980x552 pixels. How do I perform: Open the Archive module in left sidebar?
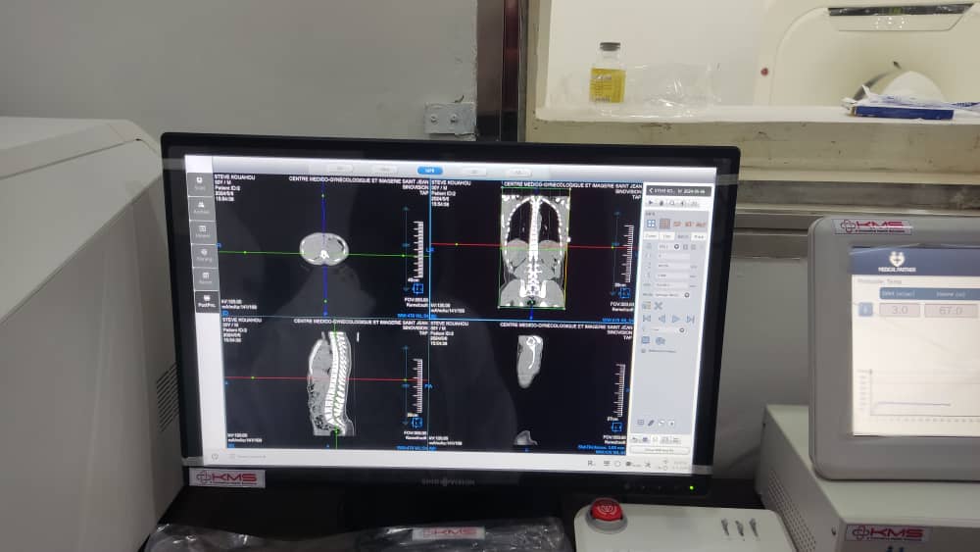tap(201, 208)
